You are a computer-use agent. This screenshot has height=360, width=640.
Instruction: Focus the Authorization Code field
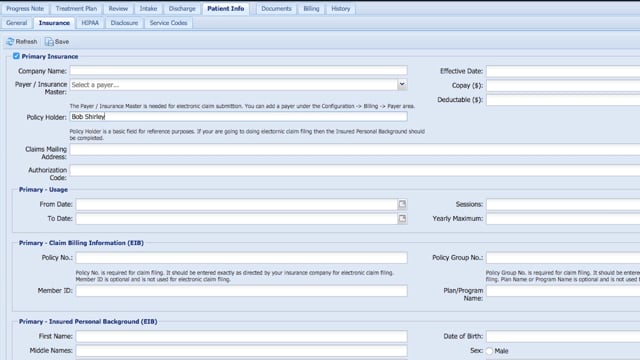pyautogui.click(x=355, y=170)
